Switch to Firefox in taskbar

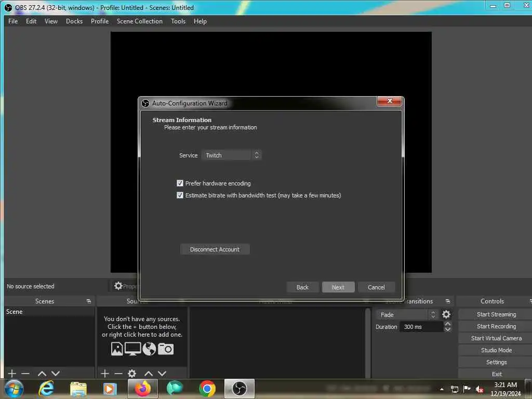tap(143, 389)
